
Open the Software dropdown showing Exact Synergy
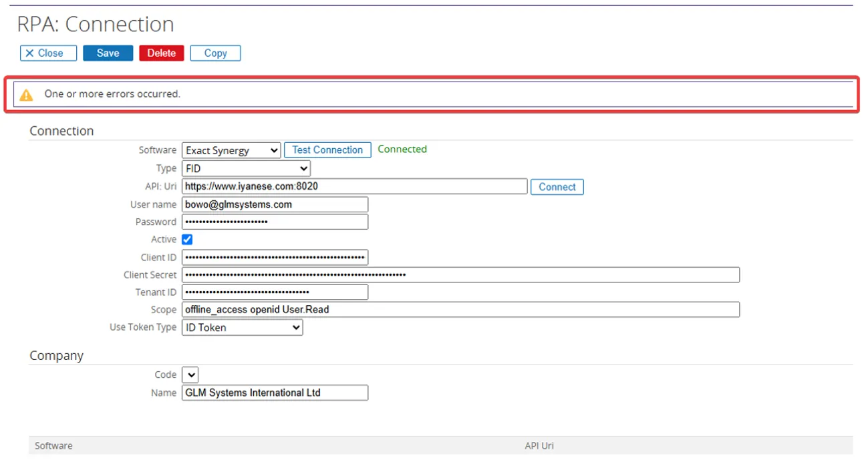coord(231,151)
